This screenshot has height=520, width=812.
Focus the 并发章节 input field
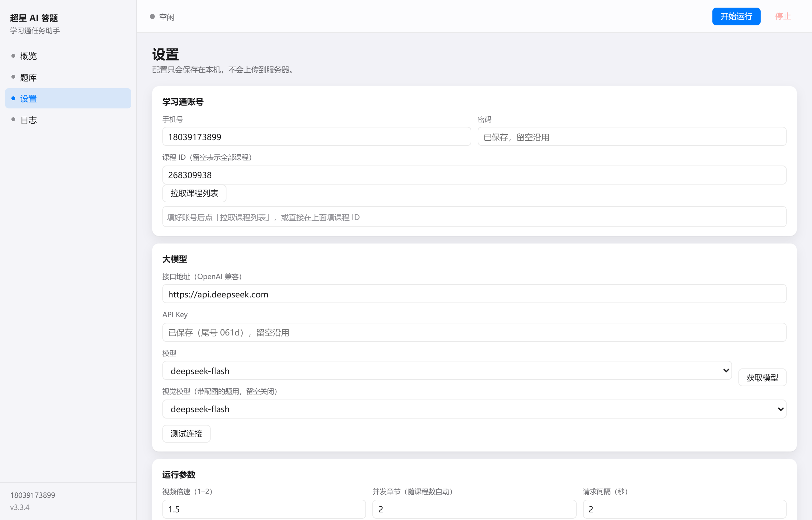(474, 509)
